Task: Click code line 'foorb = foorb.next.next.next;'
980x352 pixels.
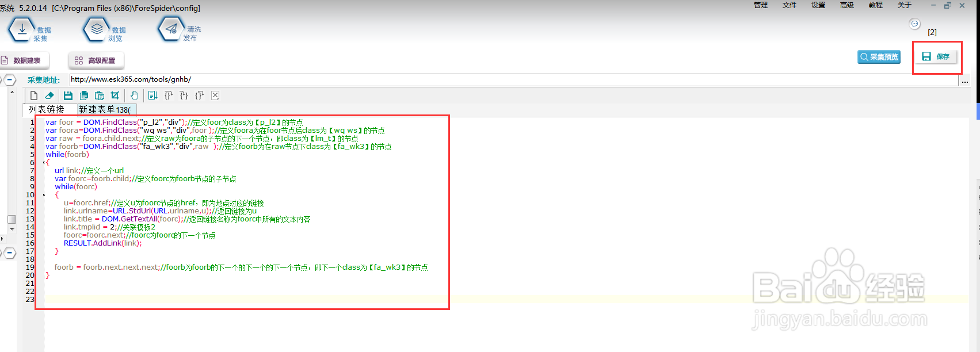Action: 241,267
